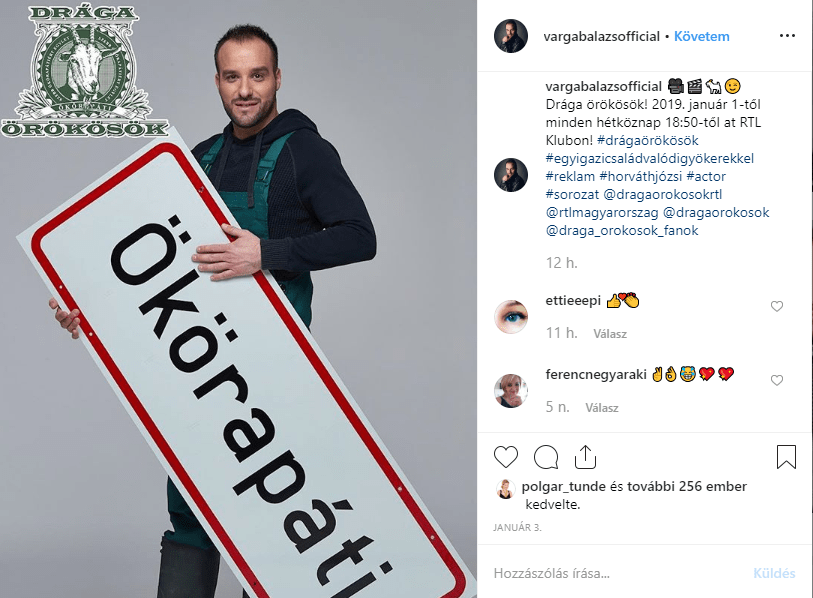
Task: Open the comment bubble icon
Action: pyautogui.click(x=546, y=457)
